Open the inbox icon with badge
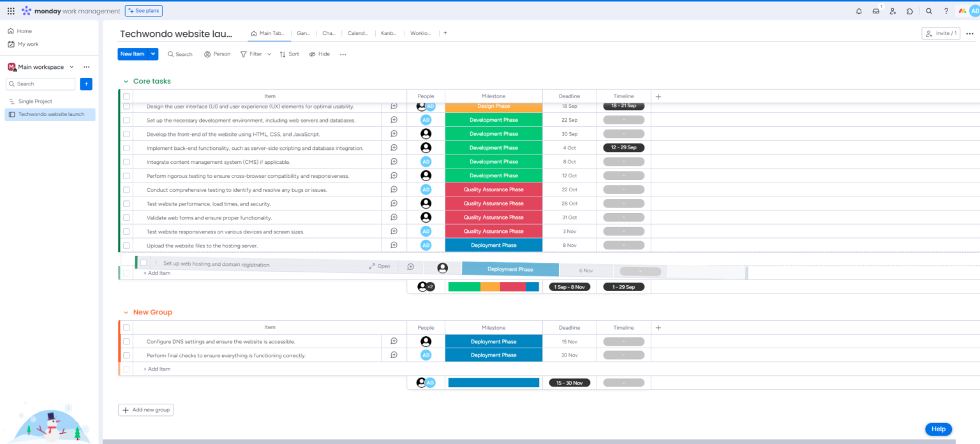The height and width of the screenshot is (444, 980). pyautogui.click(x=875, y=10)
